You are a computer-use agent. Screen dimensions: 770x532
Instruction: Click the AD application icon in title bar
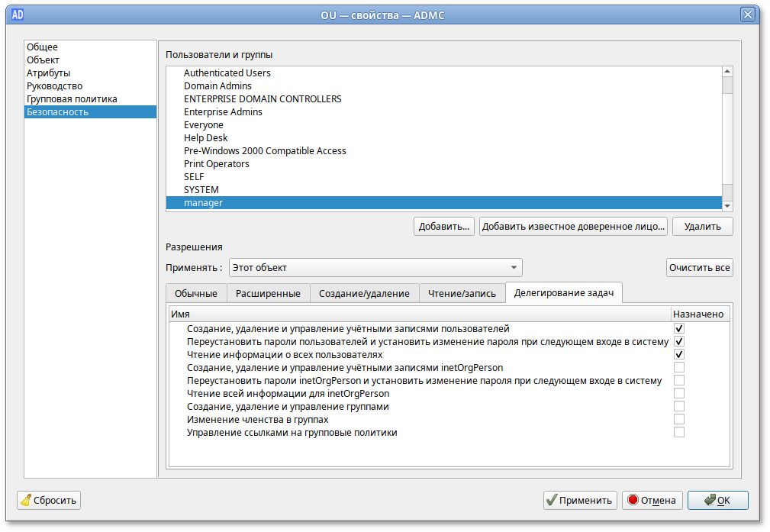18,15
